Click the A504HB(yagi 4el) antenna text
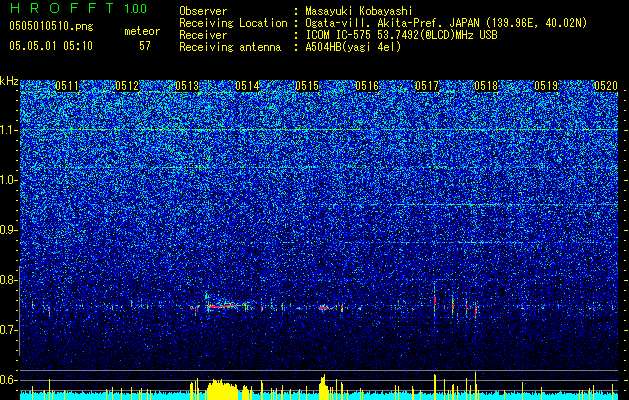Image resolution: width=629 pixels, height=400 pixels. tap(353, 47)
